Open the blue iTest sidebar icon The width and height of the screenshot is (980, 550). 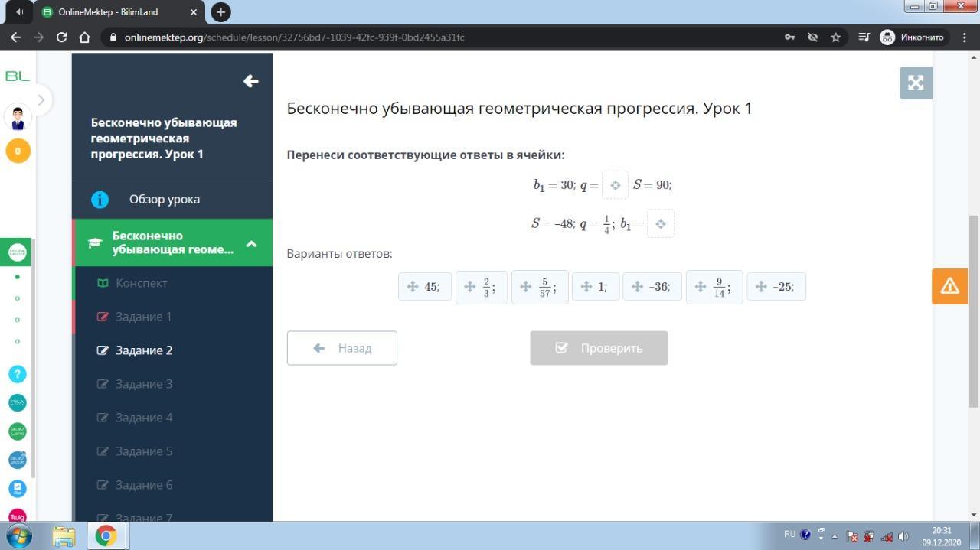coord(18,488)
